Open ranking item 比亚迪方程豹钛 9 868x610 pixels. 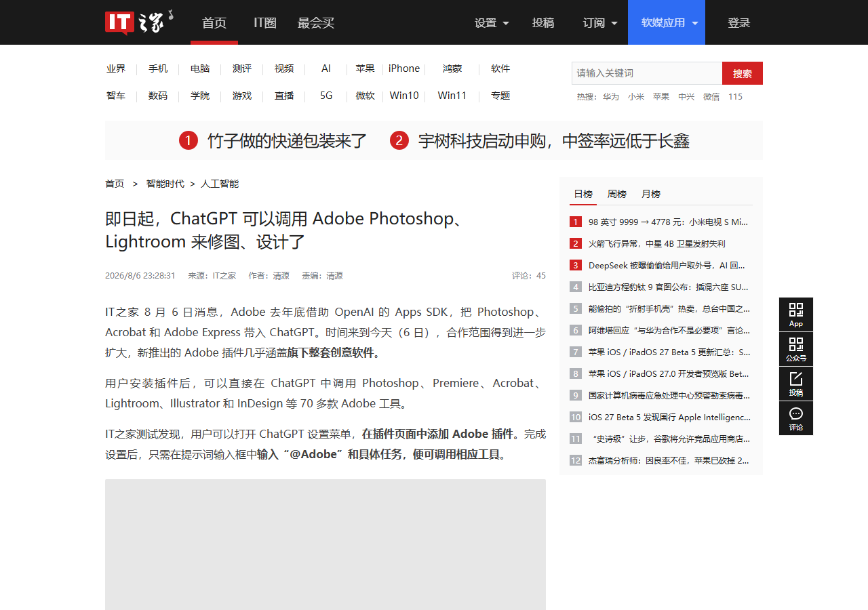click(x=669, y=287)
